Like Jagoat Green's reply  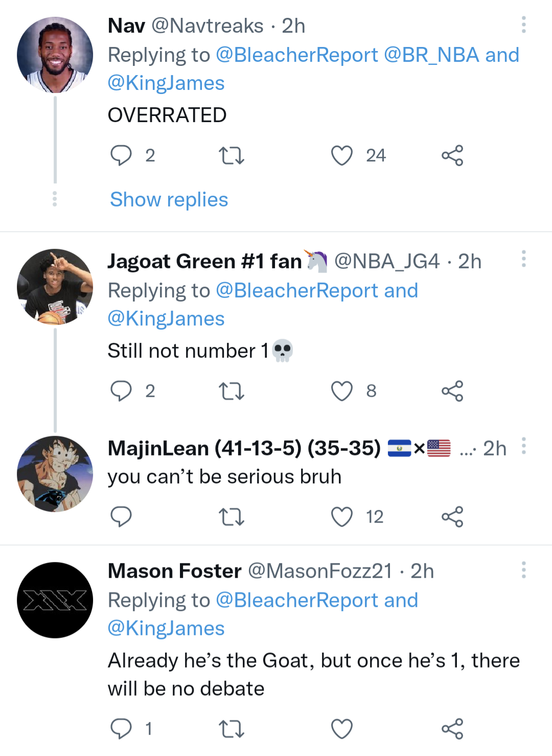point(342,391)
